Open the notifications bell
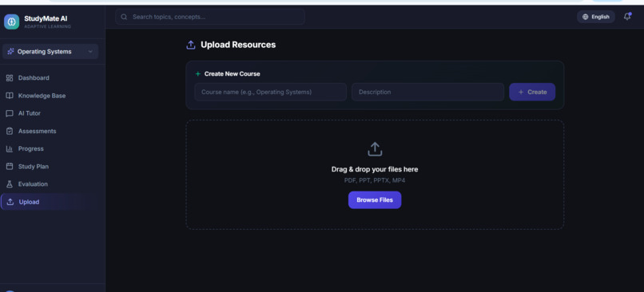Image resolution: width=644 pixels, height=292 pixels. pos(627,17)
